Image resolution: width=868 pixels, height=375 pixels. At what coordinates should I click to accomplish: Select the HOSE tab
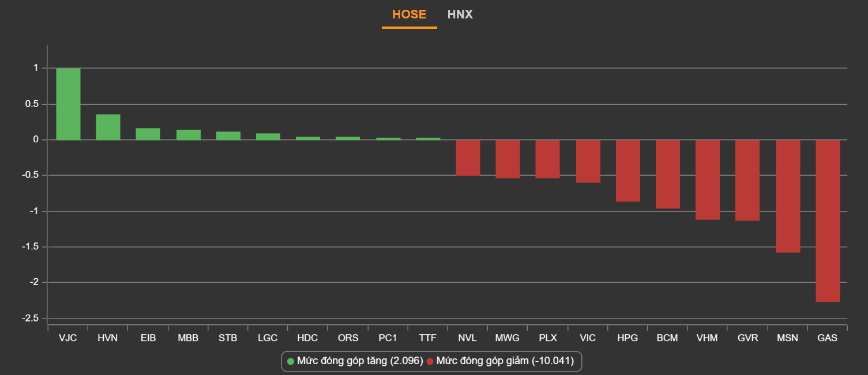pyautogui.click(x=409, y=14)
